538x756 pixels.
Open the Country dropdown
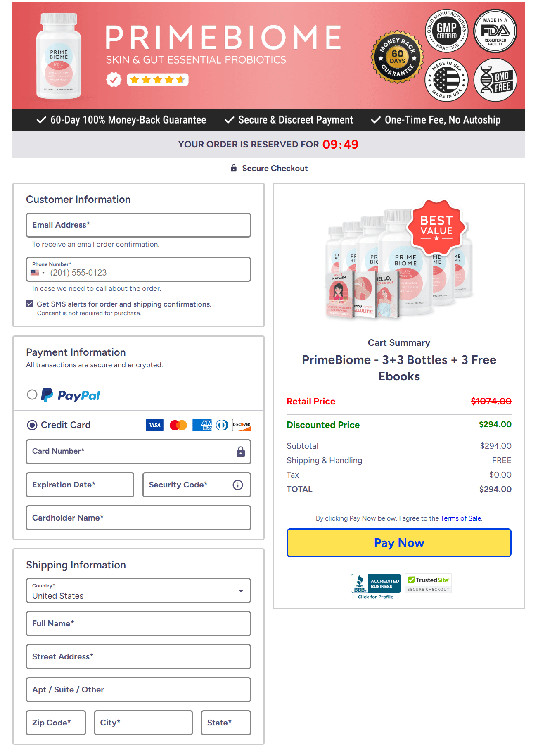tap(138, 591)
